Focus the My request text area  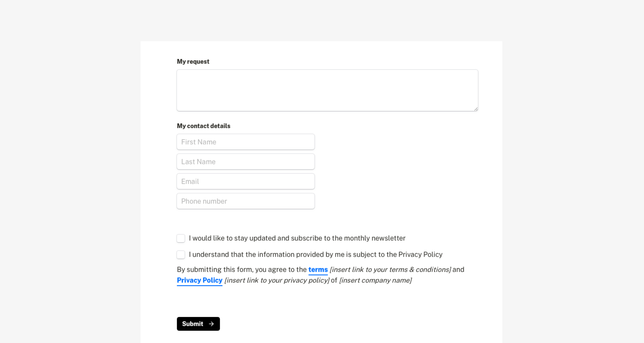click(327, 90)
